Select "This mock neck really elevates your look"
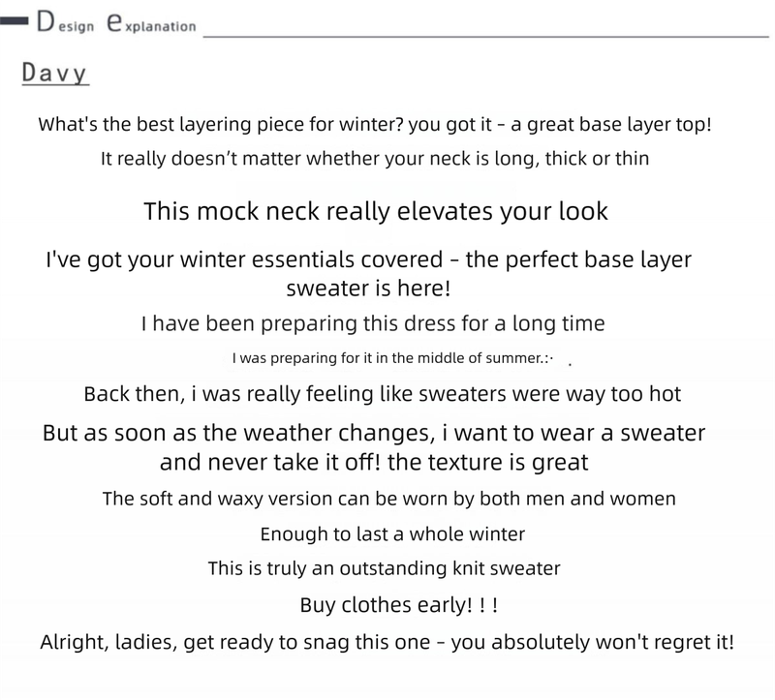 click(376, 211)
